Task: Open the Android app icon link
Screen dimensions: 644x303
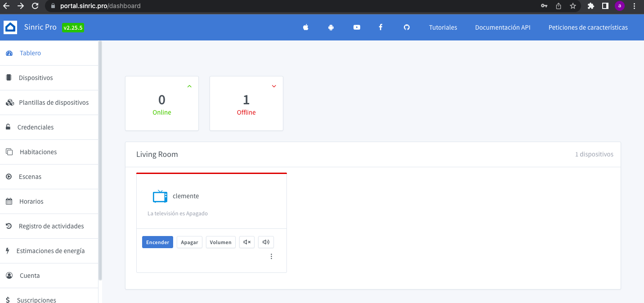Action: coord(331,27)
